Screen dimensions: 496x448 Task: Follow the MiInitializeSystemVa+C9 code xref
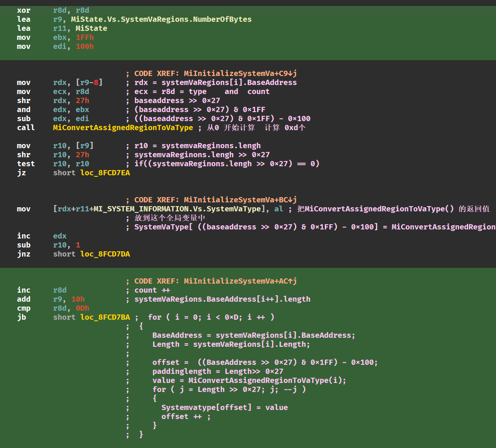tap(240, 73)
